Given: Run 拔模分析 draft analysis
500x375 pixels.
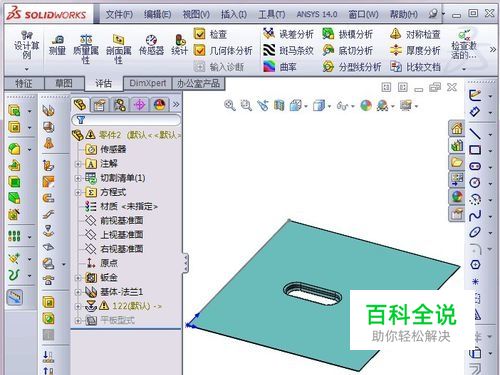Looking at the screenshot, I should point(347,34).
